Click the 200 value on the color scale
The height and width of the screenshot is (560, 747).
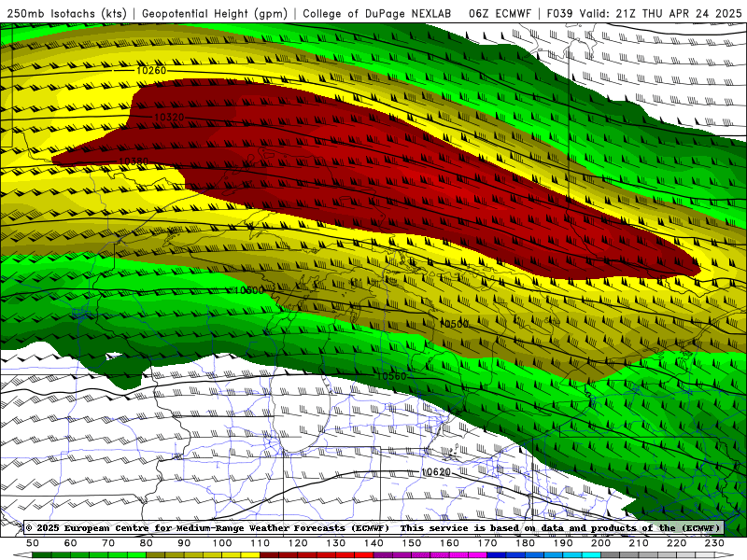coord(600,543)
